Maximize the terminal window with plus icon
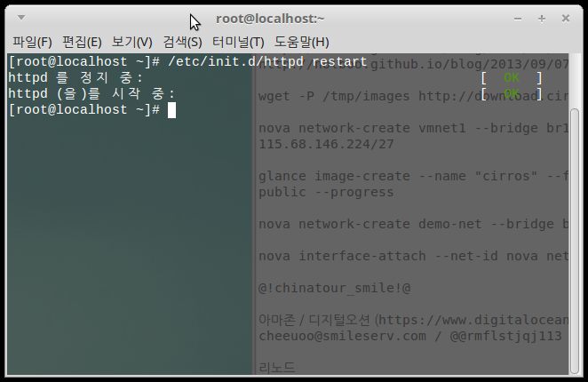This screenshot has height=382, width=588. click(542, 19)
